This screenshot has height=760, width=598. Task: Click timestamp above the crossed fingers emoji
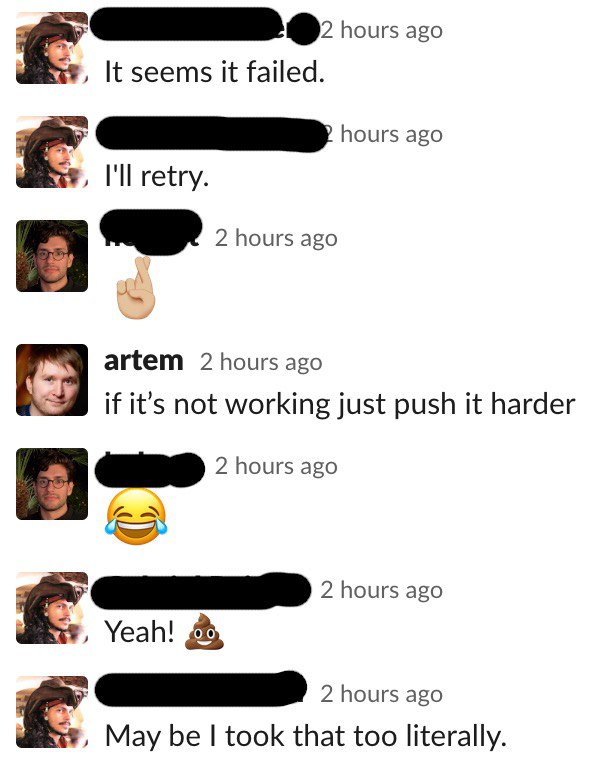click(276, 238)
